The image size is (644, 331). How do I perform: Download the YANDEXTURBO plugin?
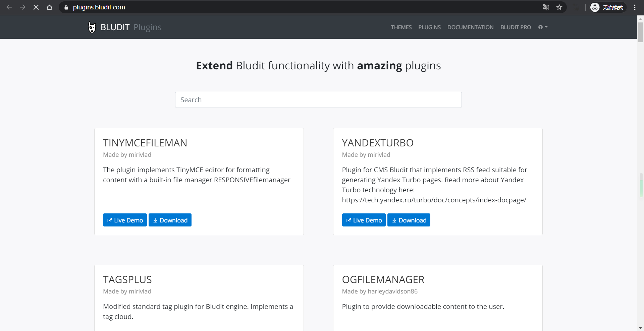(x=409, y=220)
